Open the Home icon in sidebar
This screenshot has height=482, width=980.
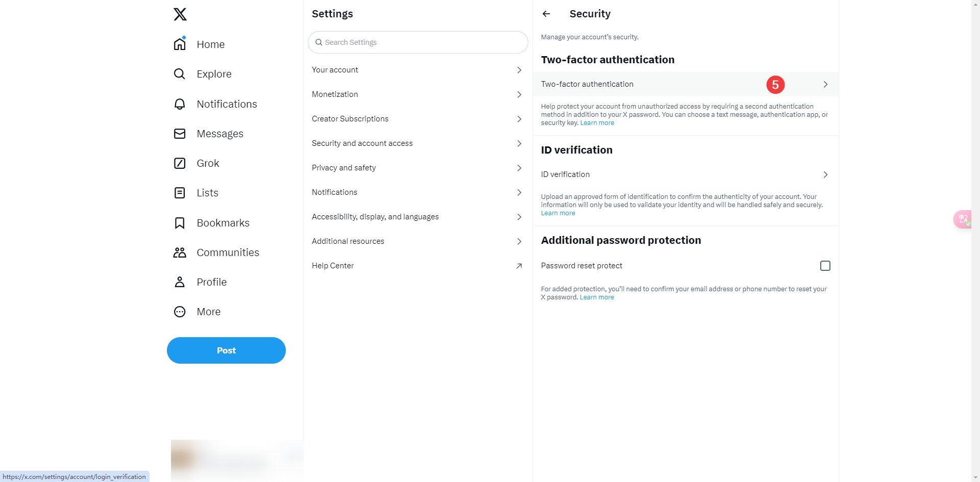(x=180, y=44)
